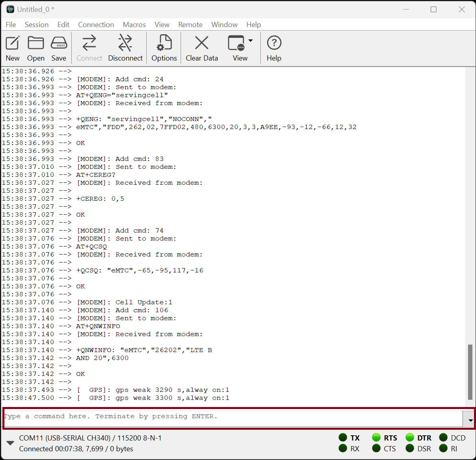This screenshot has width=476, height=460.
Task: Open Help from the toolbar
Action: (274, 43)
